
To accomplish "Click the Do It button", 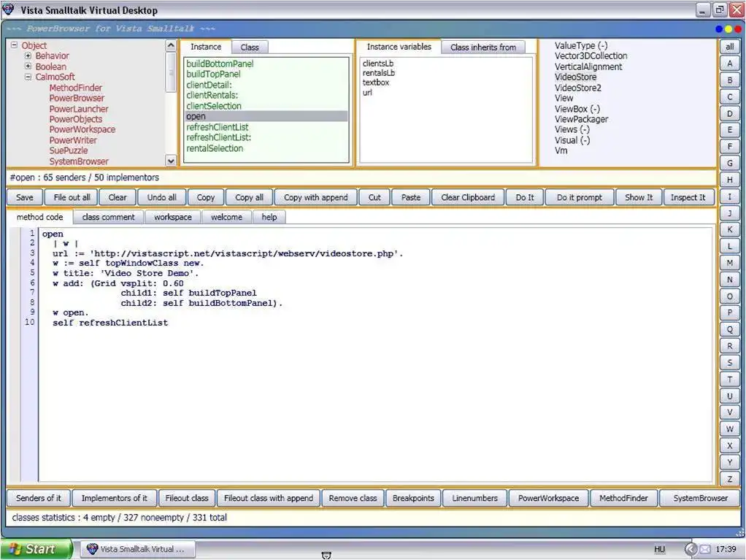I will pyautogui.click(x=525, y=197).
